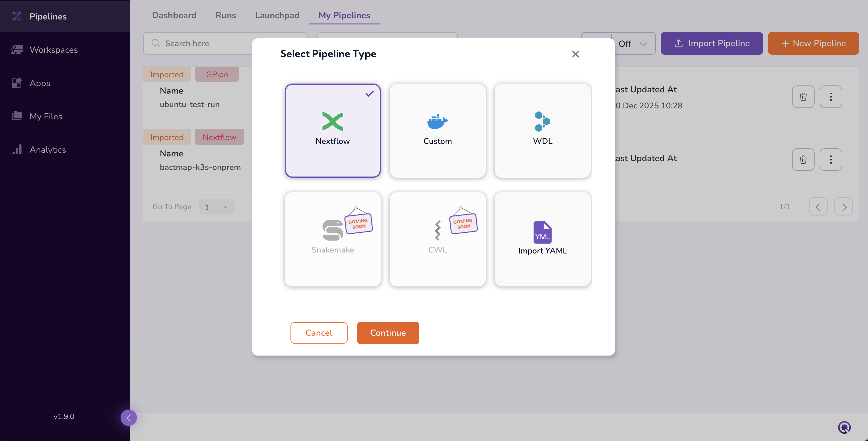Click the Import YAML file icon
The image size is (868, 441).
coord(542,232)
